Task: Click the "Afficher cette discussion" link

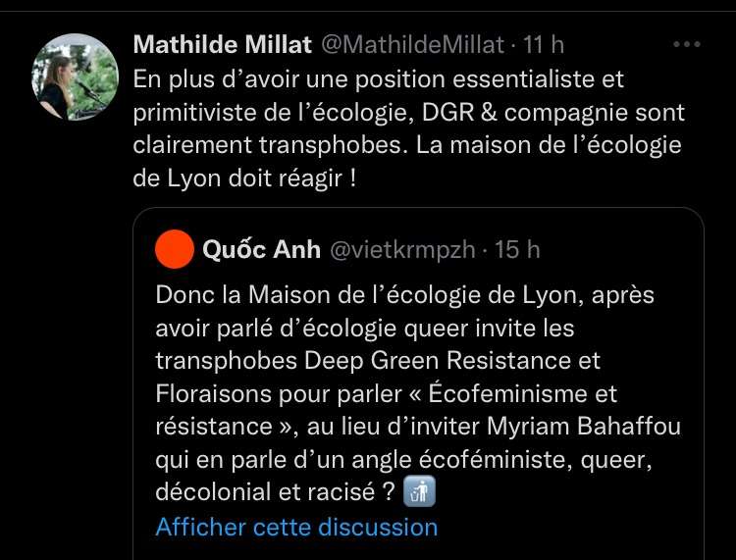Action: pyautogui.click(x=296, y=527)
